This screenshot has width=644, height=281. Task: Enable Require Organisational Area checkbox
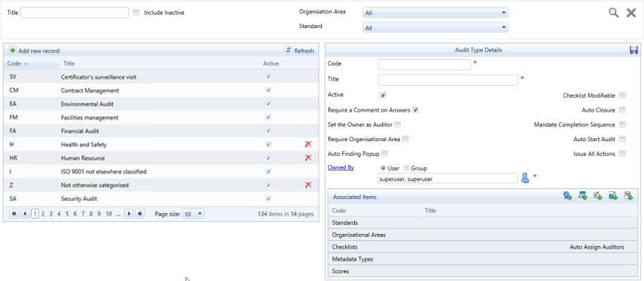pyautogui.click(x=406, y=139)
